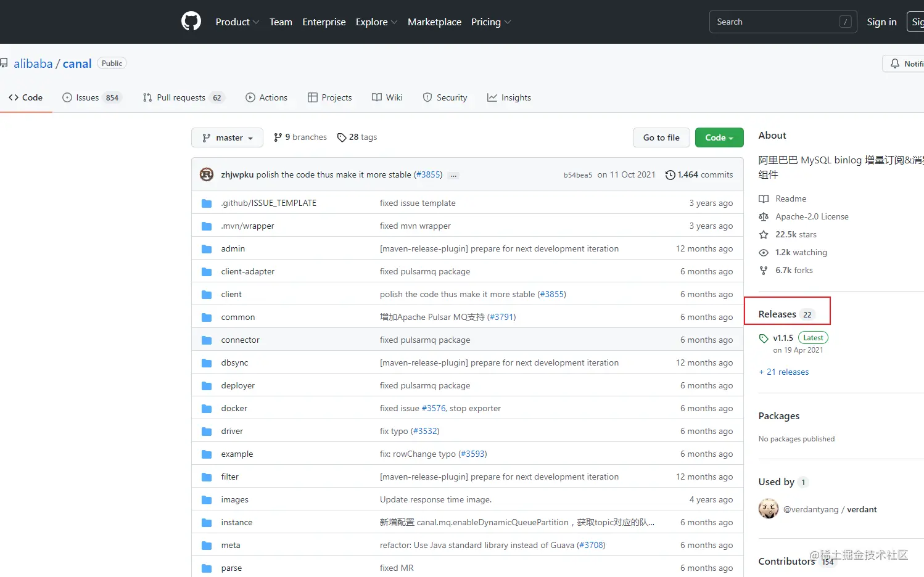Click the filter folder icon
Viewport: 924px width, 577px height.
(x=207, y=477)
